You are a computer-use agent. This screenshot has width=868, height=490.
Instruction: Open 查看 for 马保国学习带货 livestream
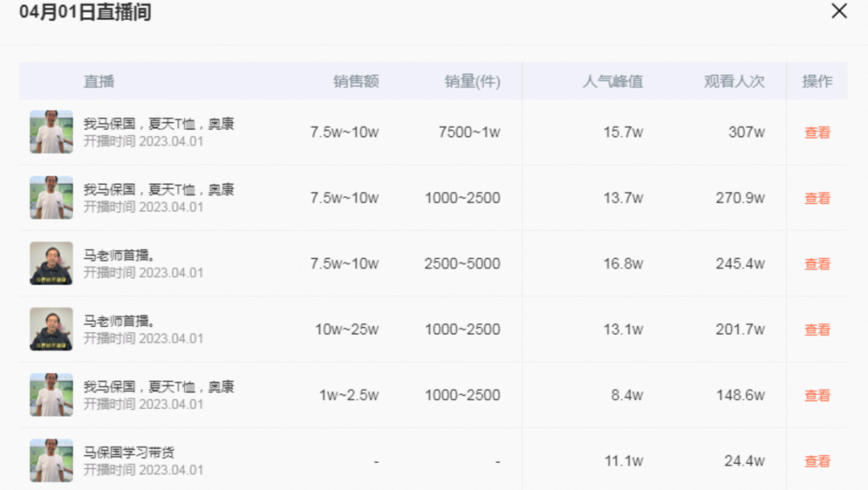point(817,462)
